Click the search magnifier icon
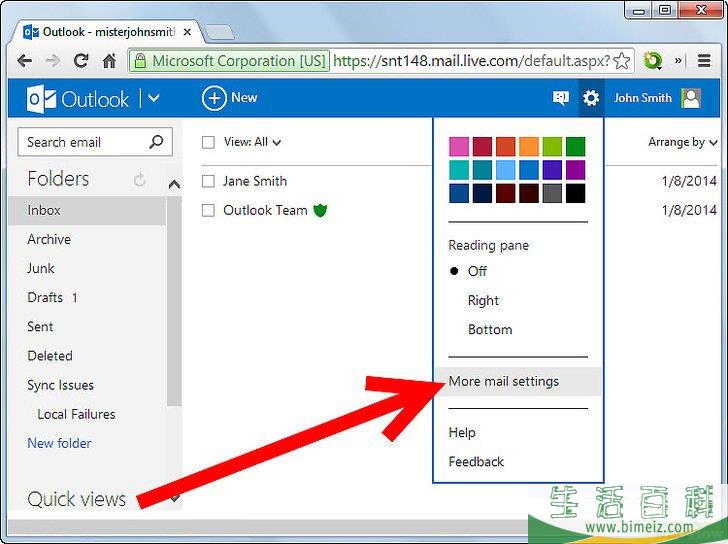Screen dimensions: 728x544 [x=156, y=142]
